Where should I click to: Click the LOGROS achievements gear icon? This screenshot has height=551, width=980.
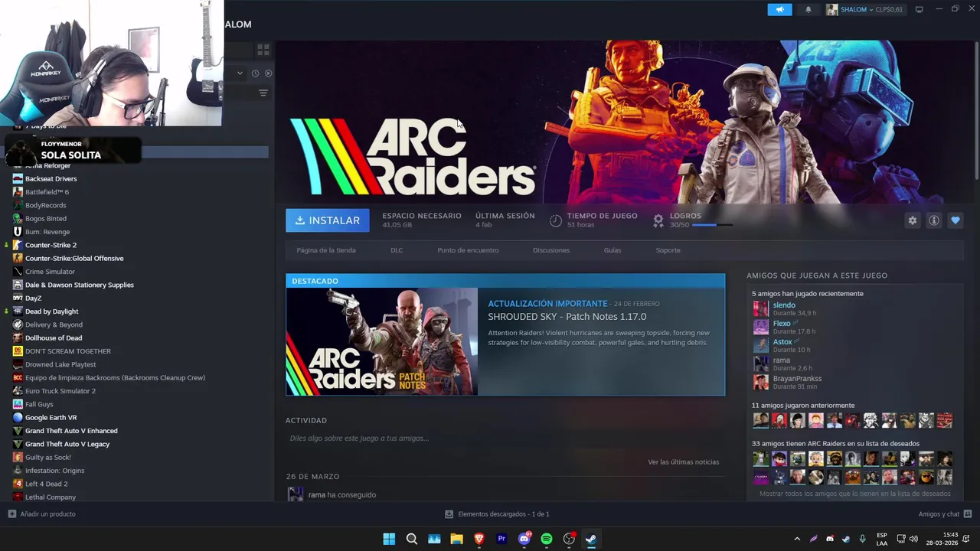(x=658, y=220)
